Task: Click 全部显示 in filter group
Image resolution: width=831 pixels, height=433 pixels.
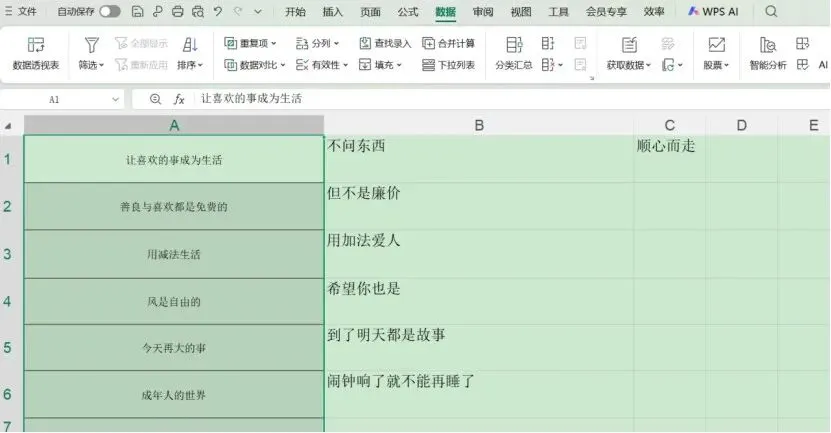Action: coord(142,43)
